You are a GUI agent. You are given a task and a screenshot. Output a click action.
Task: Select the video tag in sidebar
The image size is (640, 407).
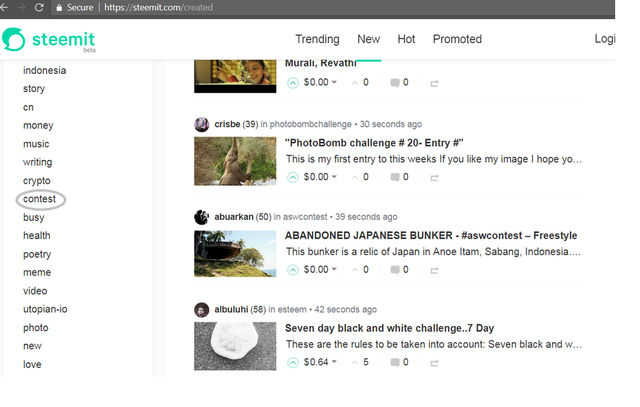(x=35, y=291)
